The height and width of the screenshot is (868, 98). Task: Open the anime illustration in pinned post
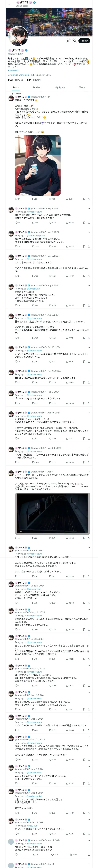tap(37, 165)
